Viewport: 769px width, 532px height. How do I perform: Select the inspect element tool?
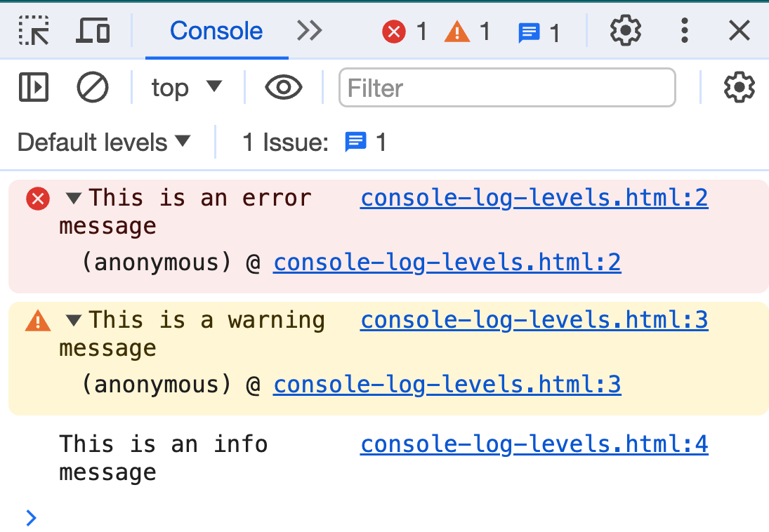click(x=33, y=31)
